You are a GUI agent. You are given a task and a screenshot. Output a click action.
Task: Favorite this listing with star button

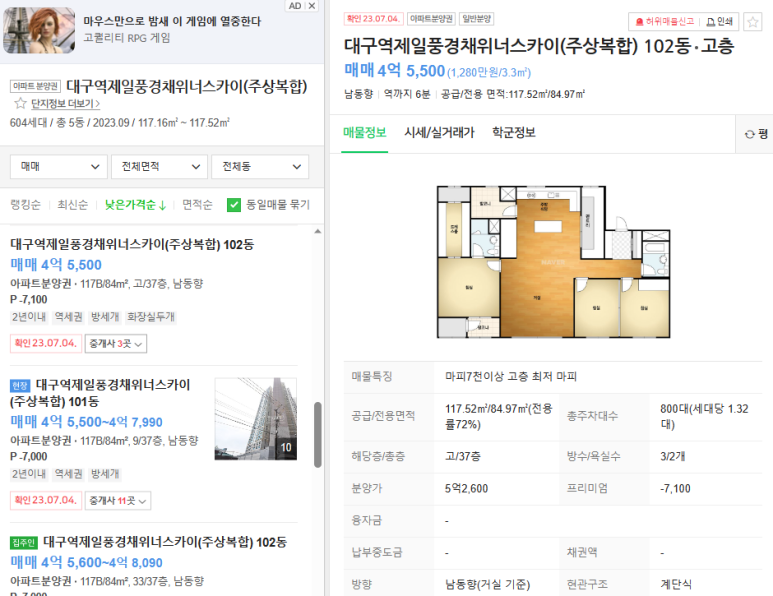pyautogui.click(x=752, y=22)
